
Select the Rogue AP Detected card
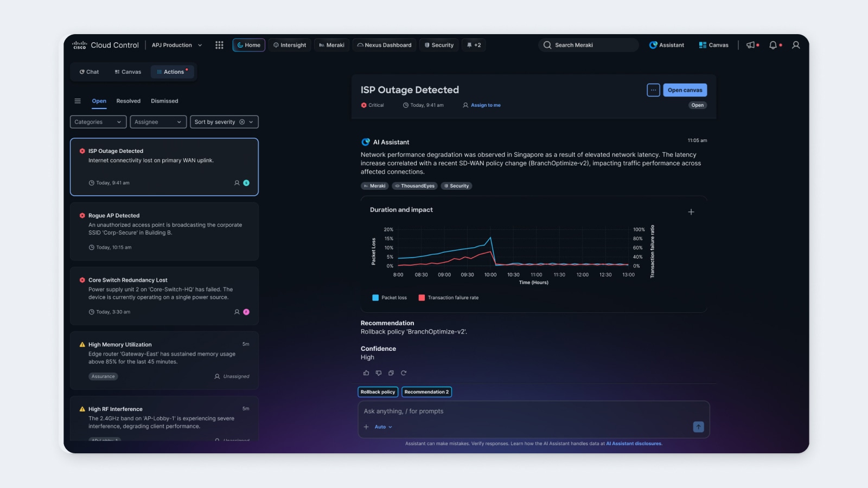(164, 232)
